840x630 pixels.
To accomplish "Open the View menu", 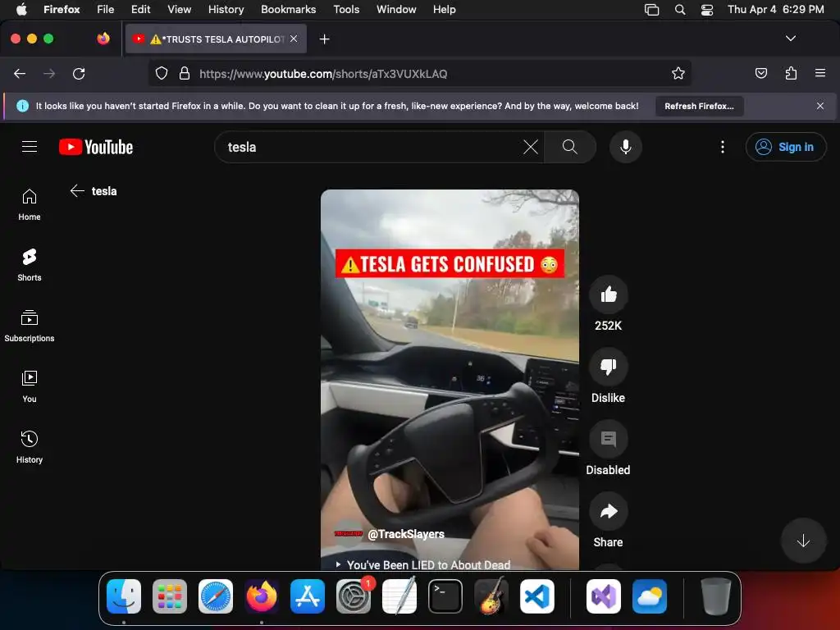I will 179,9.
